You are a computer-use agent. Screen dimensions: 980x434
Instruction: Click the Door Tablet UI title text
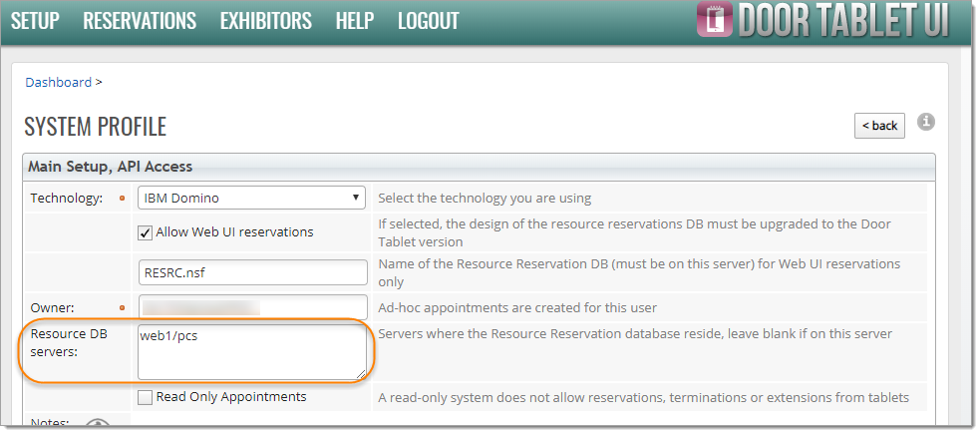coord(842,22)
